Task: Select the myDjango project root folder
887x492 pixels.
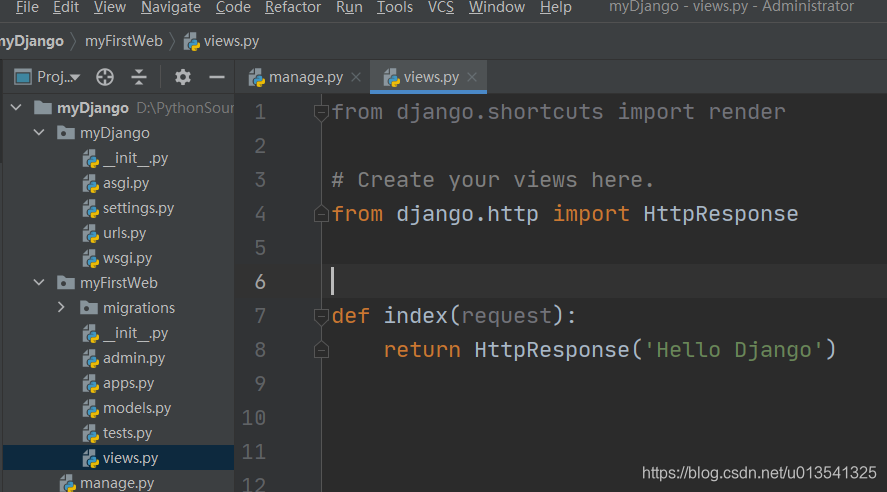Action: click(x=93, y=107)
